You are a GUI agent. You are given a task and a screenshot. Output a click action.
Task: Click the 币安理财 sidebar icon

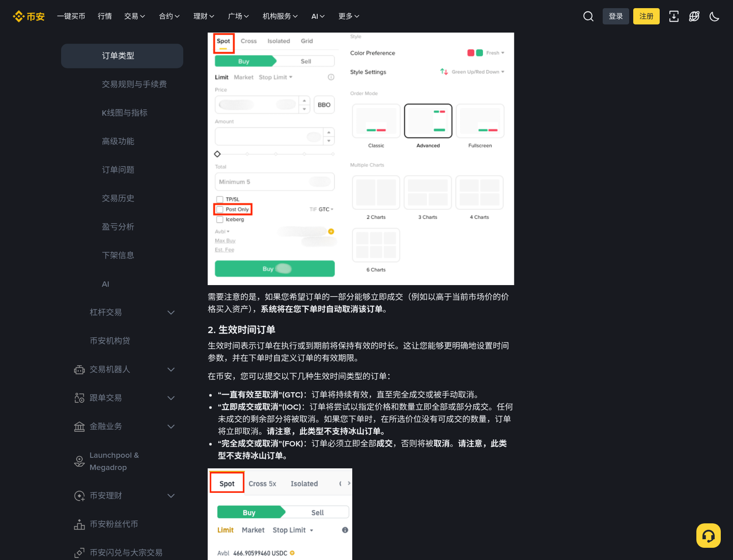point(79,496)
